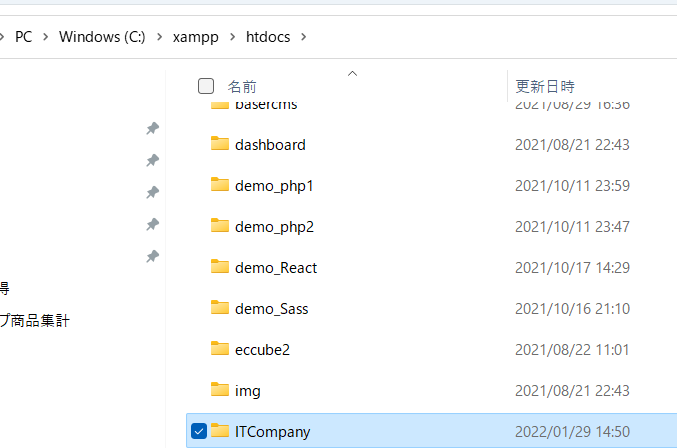Sort by the 更新日時 column header
The width and height of the screenshot is (677, 448).
(545, 87)
